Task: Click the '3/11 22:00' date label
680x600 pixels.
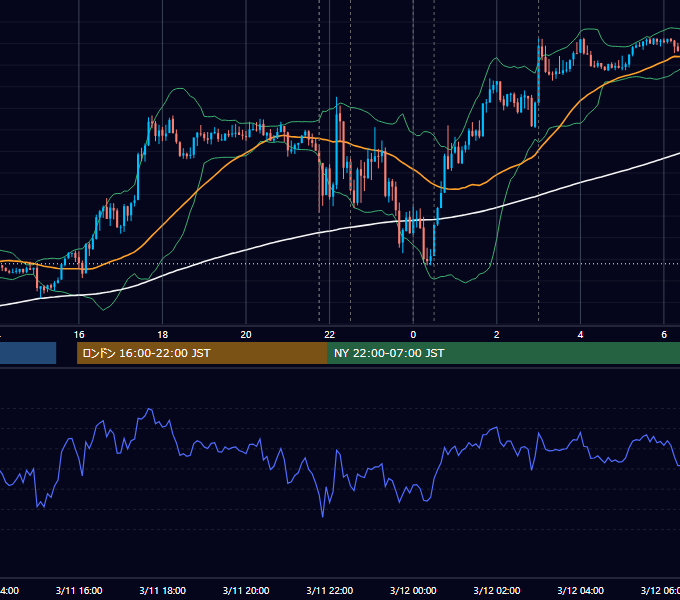Action: [x=330, y=590]
